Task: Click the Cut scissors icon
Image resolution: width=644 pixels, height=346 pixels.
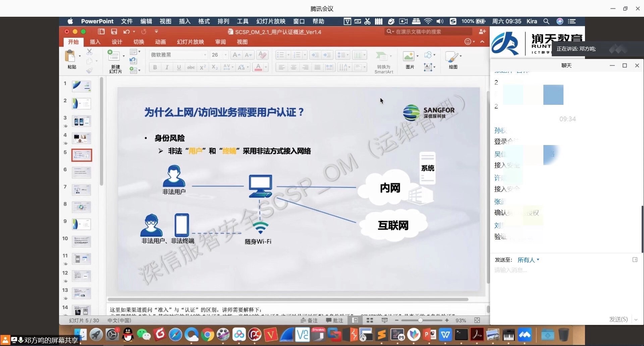Action: (x=89, y=52)
